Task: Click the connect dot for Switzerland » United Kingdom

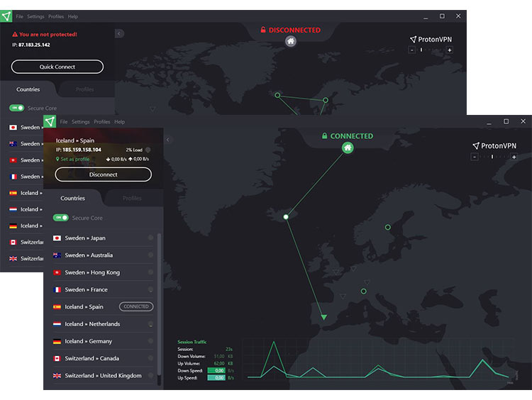Action: (x=150, y=375)
